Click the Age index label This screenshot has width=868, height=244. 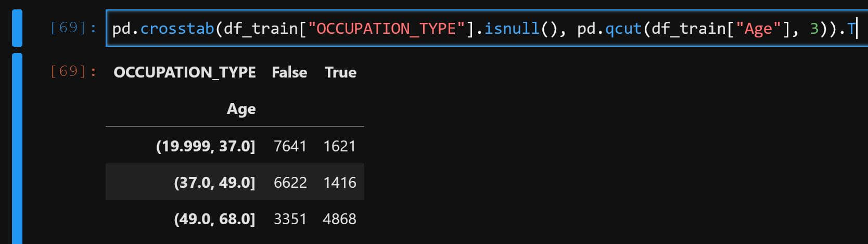tap(241, 109)
